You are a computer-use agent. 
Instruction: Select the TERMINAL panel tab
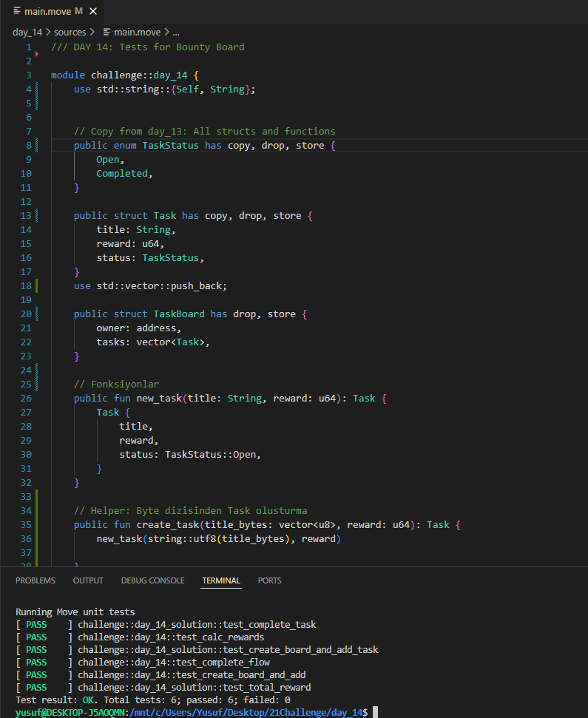[220, 580]
